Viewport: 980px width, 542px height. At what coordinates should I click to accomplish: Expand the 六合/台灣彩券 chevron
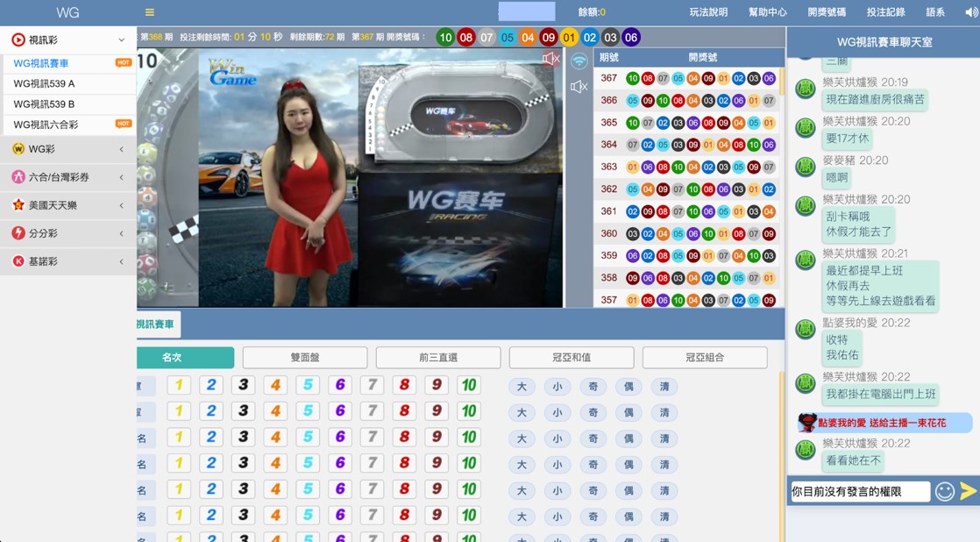coord(121,177)
